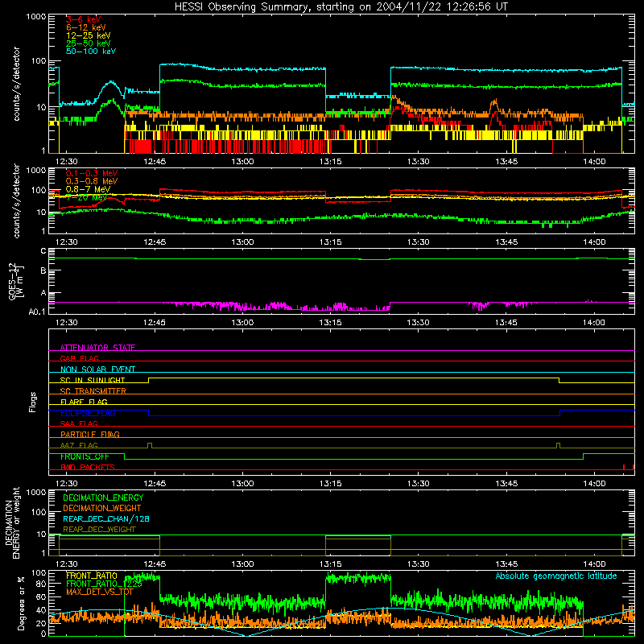Click the B class tick label on GOES plot

pyautogui.click(x=43, y=270)
